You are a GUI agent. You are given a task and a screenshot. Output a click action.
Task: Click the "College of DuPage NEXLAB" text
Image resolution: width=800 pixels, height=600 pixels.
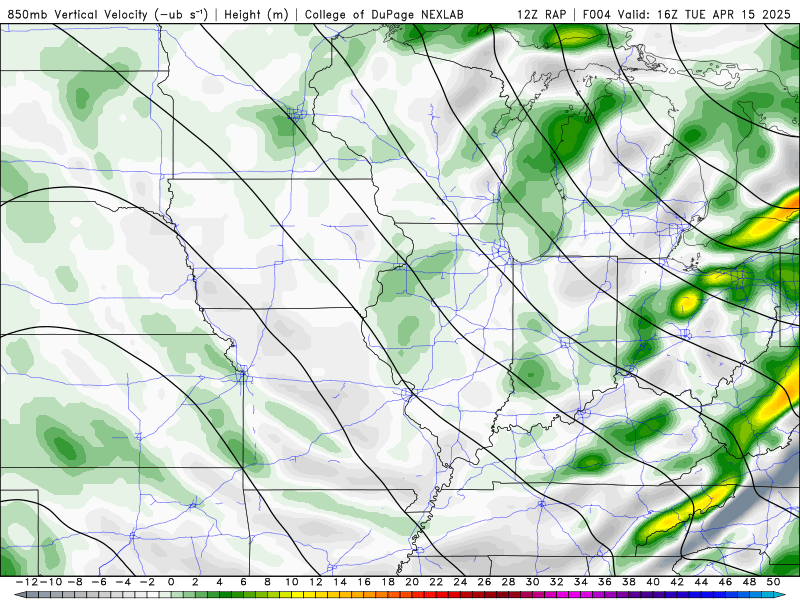pyautogui.click(x=384, y=15)
